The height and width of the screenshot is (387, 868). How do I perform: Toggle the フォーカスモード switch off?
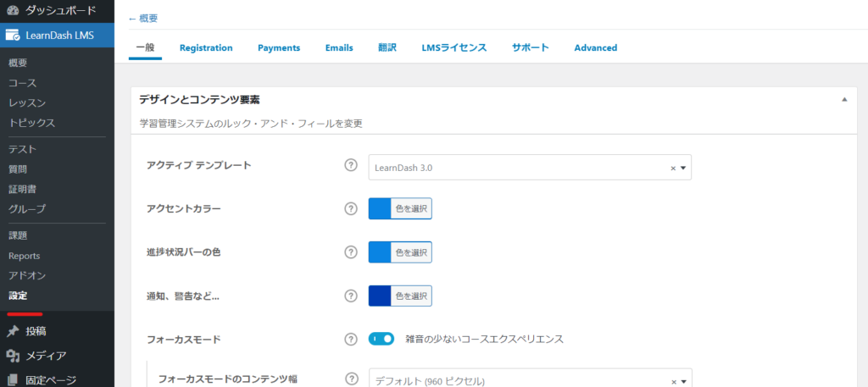pos(381,339)
